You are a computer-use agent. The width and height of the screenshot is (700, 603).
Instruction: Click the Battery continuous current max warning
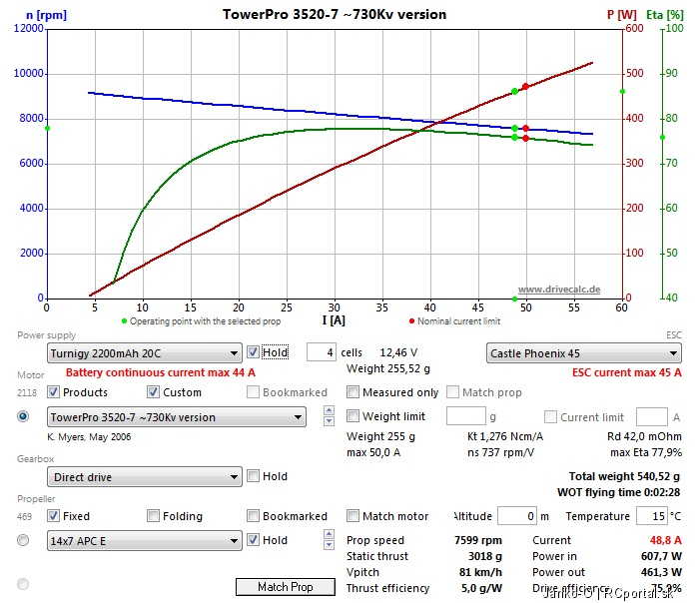coord(161,372)
